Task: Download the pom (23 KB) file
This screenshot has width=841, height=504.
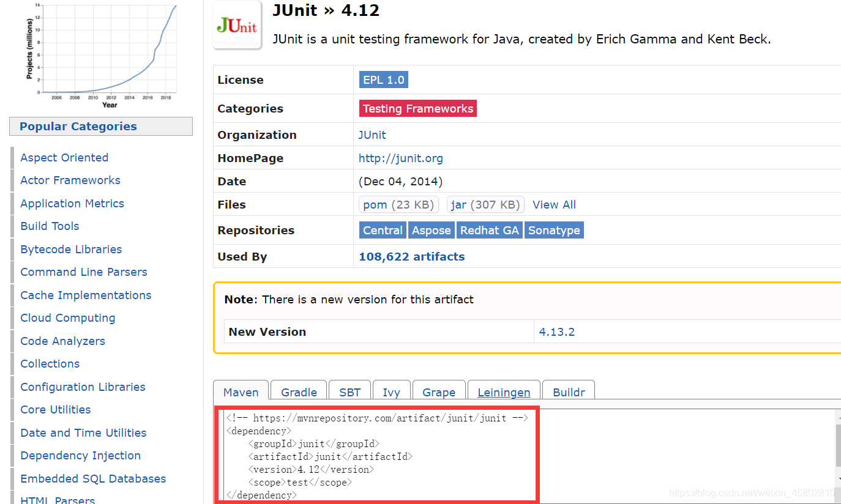Action: (x=398, y=205)
